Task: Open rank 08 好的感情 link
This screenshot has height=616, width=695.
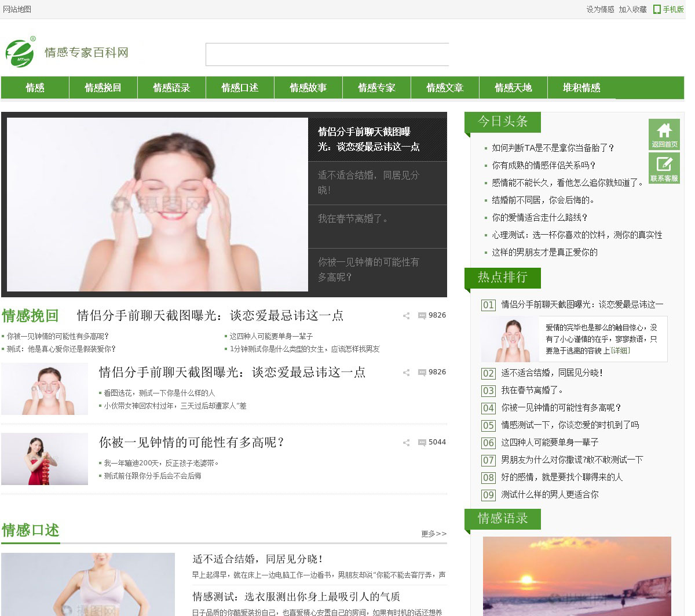Action: tap(562, 477)
